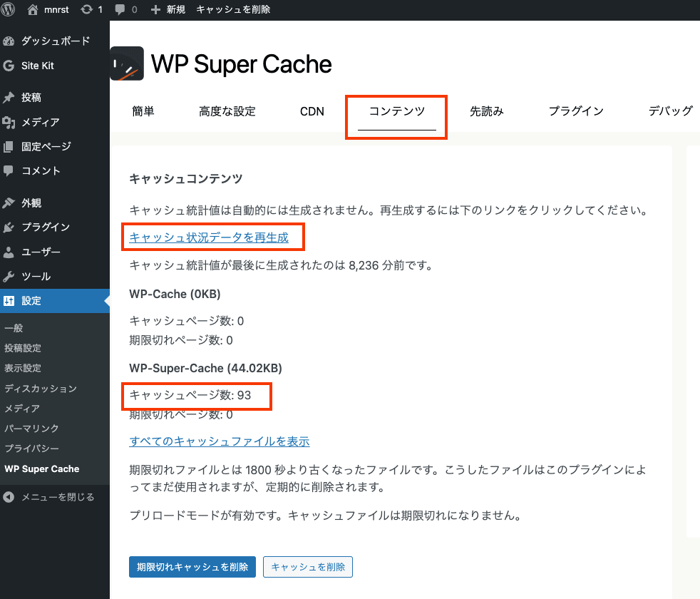700x599 pixels.
Task: Open 一般 settings submenu
Action: coord(14,328)
